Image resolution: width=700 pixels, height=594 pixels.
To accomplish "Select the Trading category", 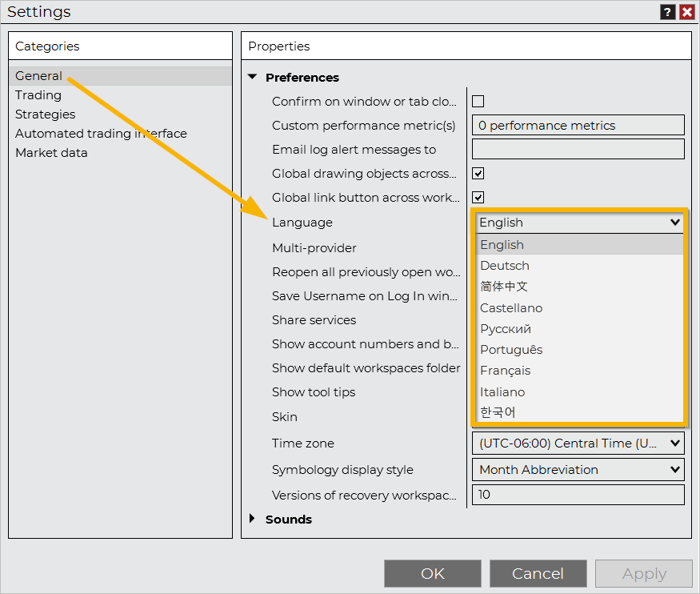I will [120, 95].
